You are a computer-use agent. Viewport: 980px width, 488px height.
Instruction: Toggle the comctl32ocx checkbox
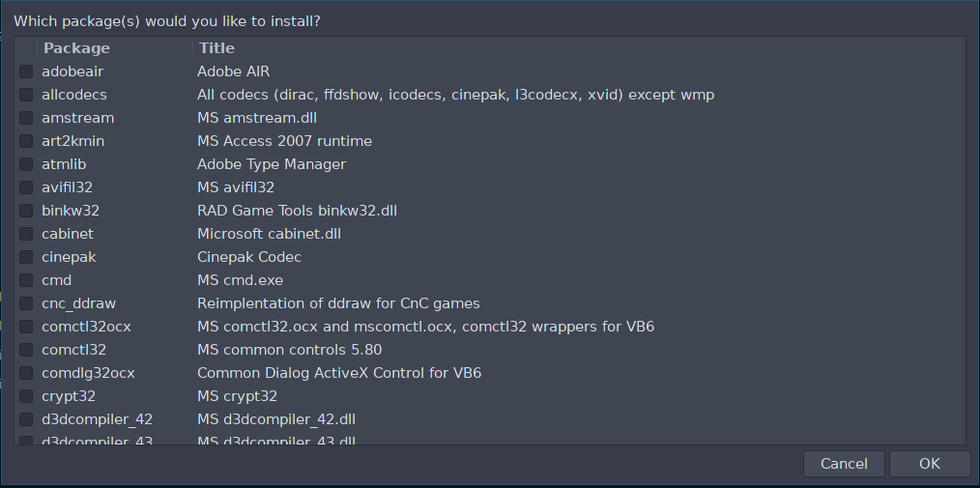[26, 327]
